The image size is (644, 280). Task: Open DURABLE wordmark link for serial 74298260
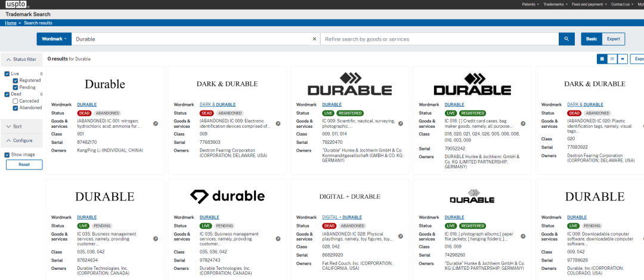[x=454, y=217]
